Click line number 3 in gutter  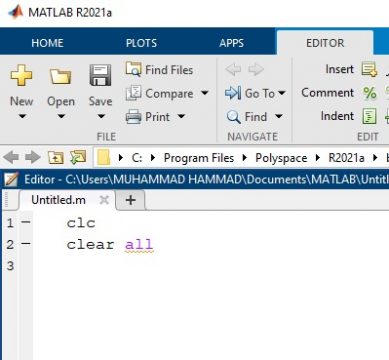click(x=10, y=266)
